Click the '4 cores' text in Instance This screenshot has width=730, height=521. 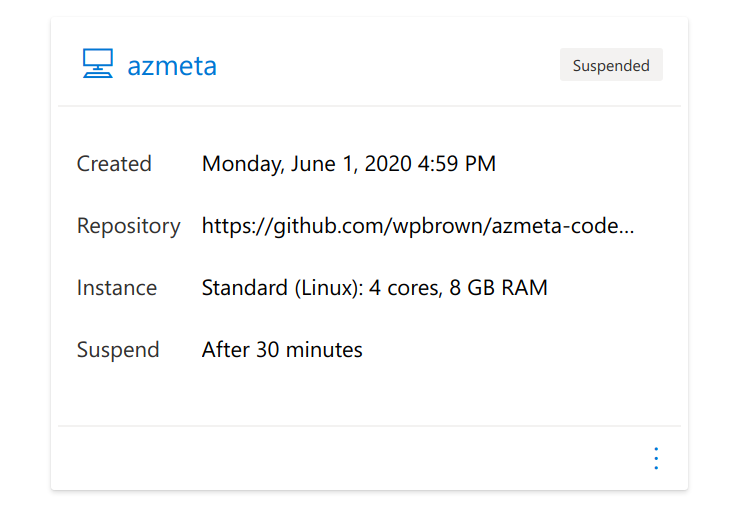(405, 288)
